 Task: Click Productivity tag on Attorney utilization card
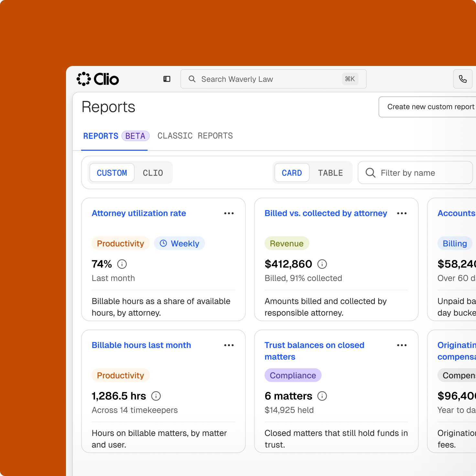[121, 243]
